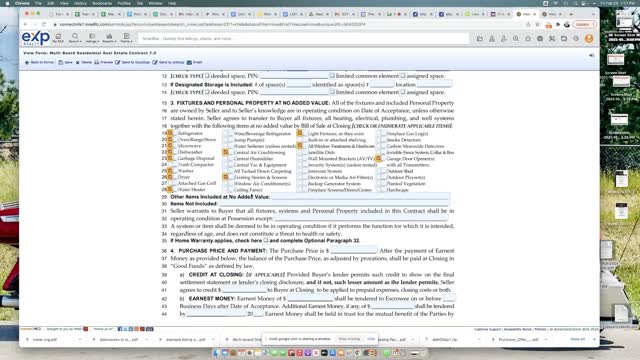Preview the form for printing
The height and width of the screenshot is (360, 640).
coord(104,62)
